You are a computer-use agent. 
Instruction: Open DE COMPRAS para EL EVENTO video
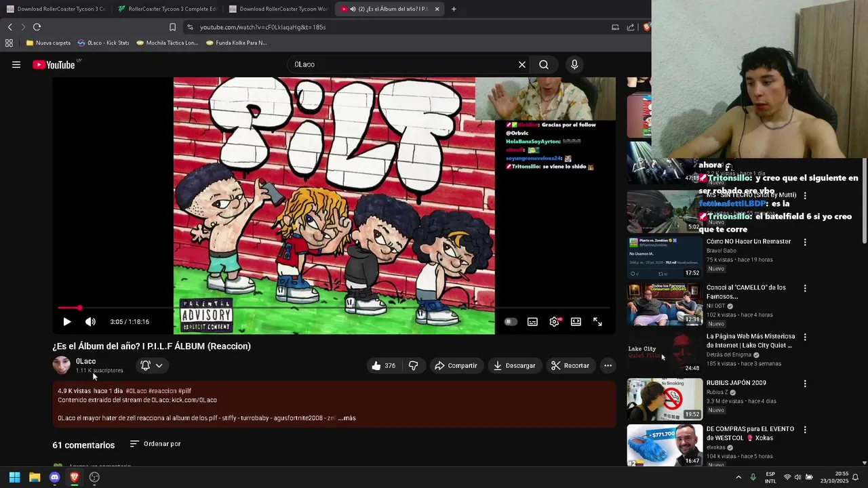(750, 434)
